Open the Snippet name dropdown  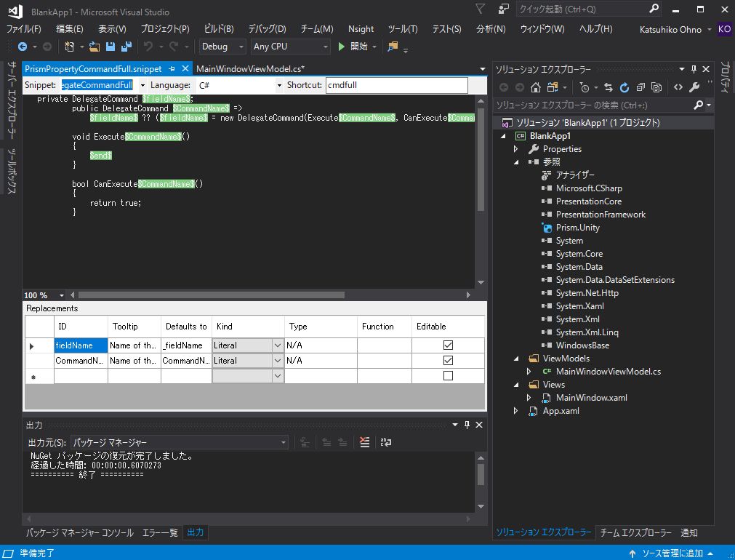coord(142,85)
